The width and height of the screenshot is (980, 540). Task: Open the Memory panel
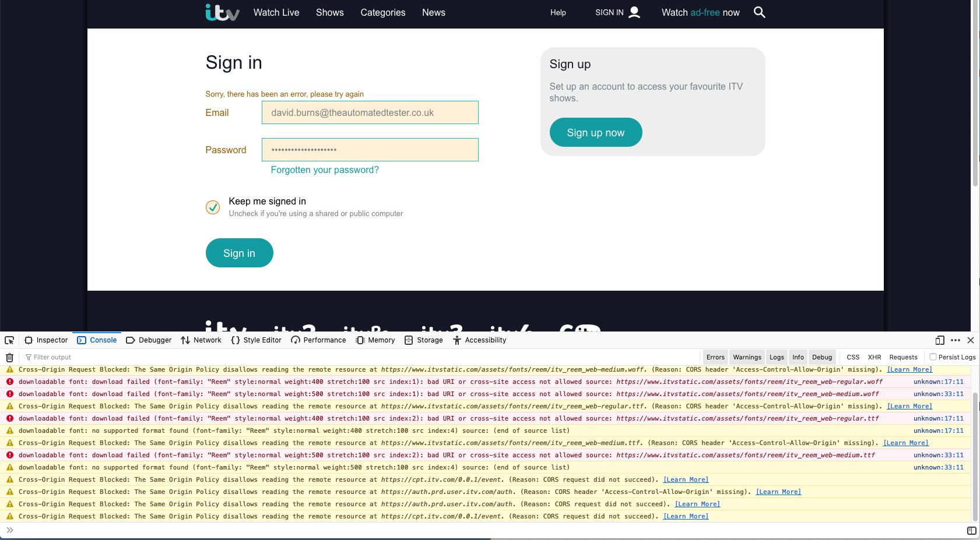point(375,340)
